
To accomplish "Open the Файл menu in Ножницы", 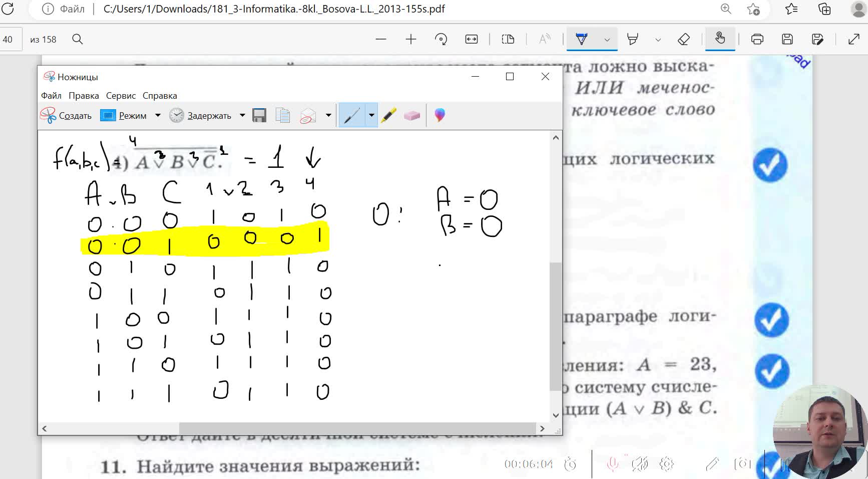I will pos(51,95).
